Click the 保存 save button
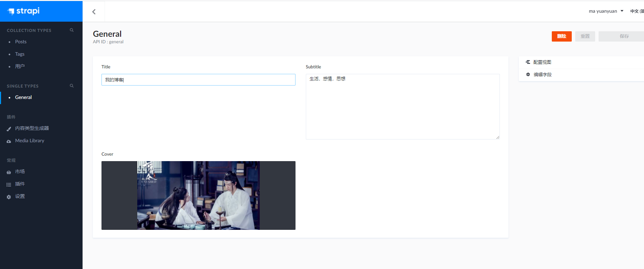Viewport: 644px width, 269px height. 622,36
